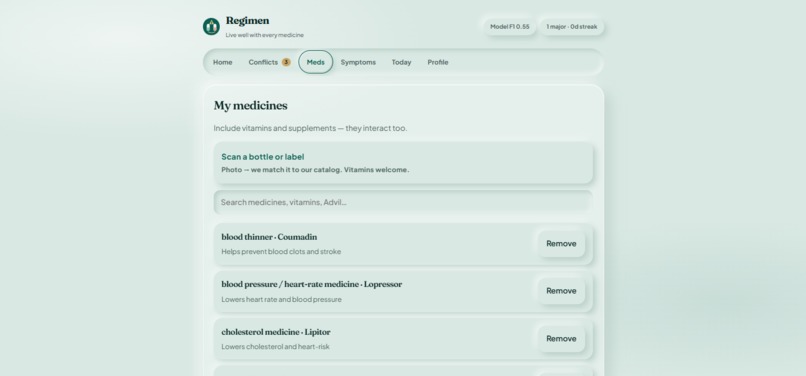Open the Conflicts tab

tap(269, 62)
